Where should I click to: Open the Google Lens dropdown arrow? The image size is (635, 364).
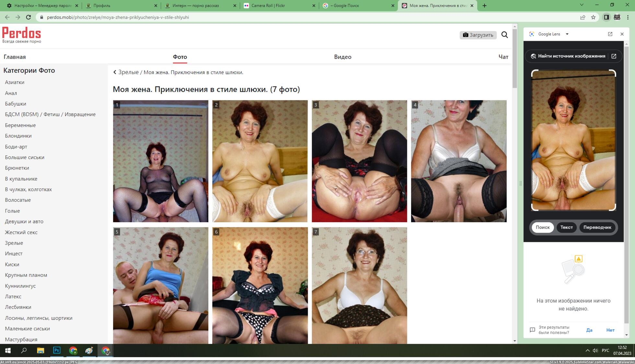567,34
